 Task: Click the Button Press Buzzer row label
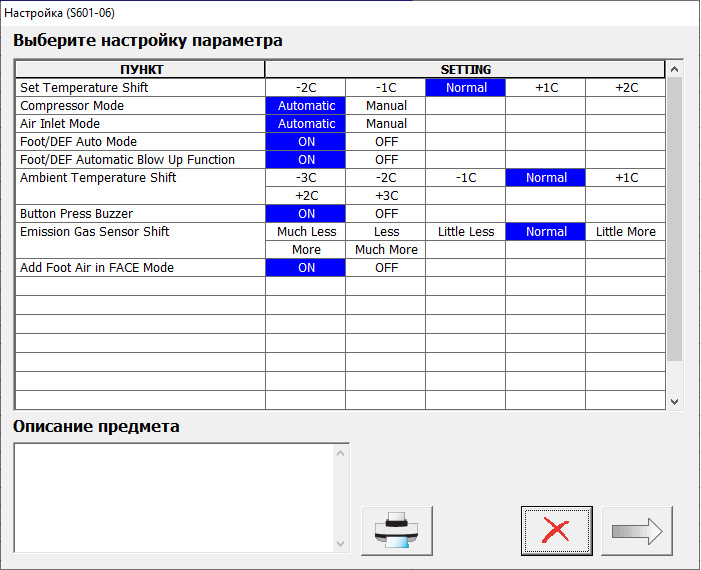(x=76, y=214)
